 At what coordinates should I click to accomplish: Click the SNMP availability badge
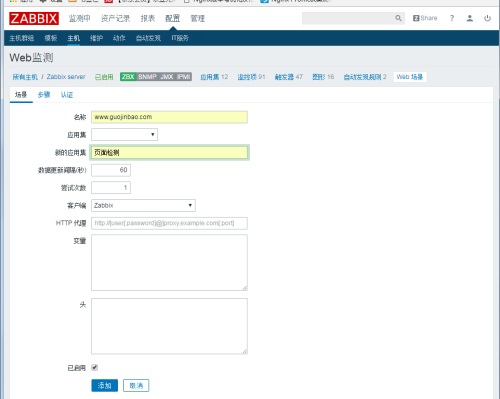[147, 77]
